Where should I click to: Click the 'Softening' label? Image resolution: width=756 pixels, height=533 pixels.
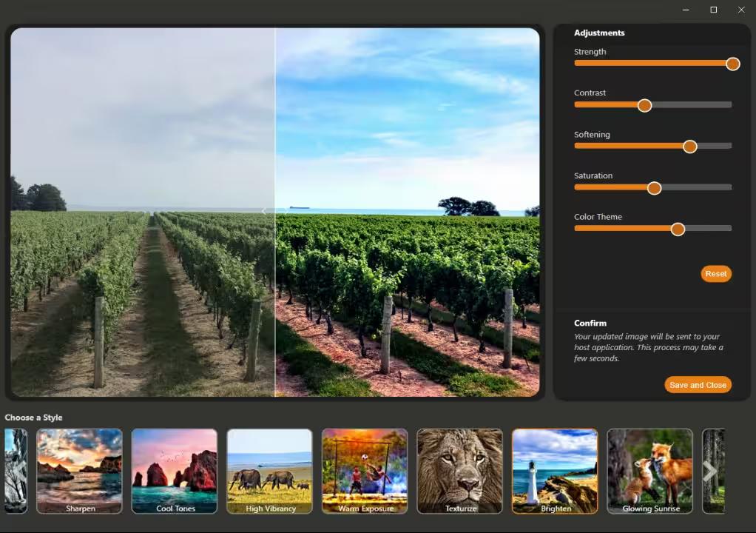592,135
